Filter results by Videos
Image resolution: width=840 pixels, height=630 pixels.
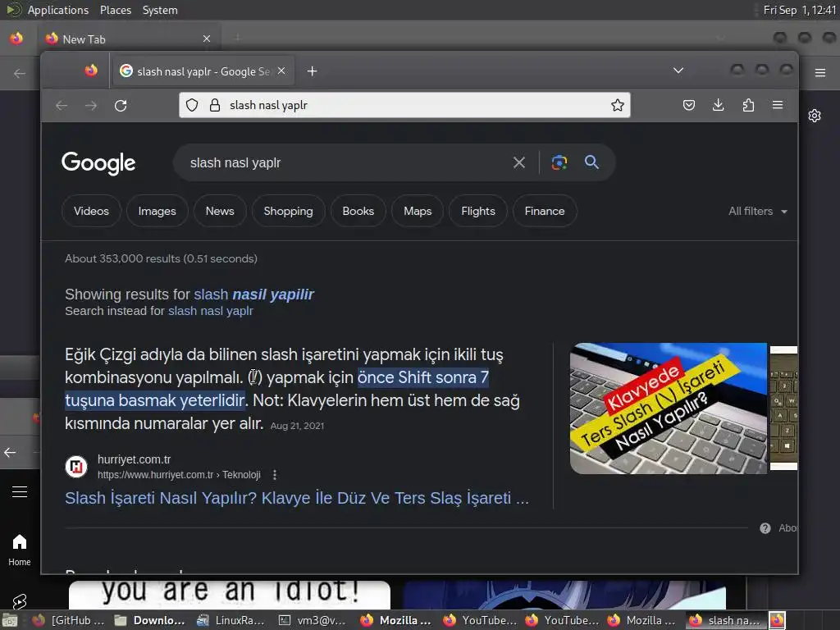[x=91, y=211]
